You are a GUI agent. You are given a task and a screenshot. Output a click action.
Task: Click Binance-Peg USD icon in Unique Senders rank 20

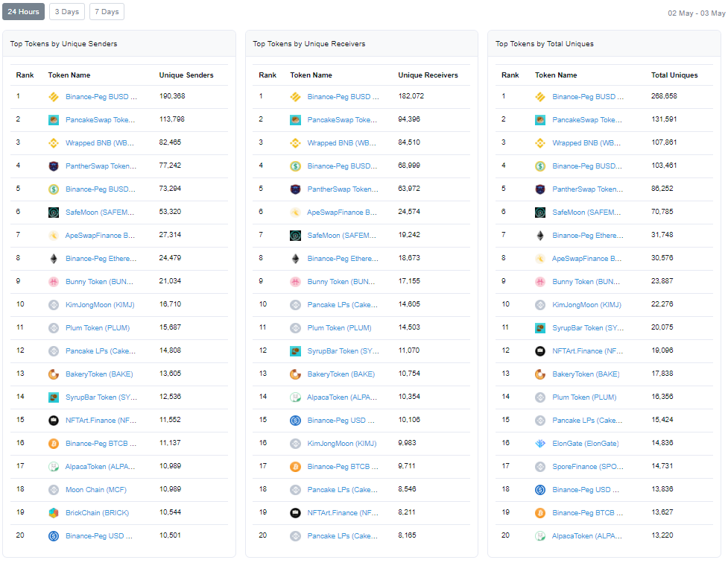(x=54, y=536)
